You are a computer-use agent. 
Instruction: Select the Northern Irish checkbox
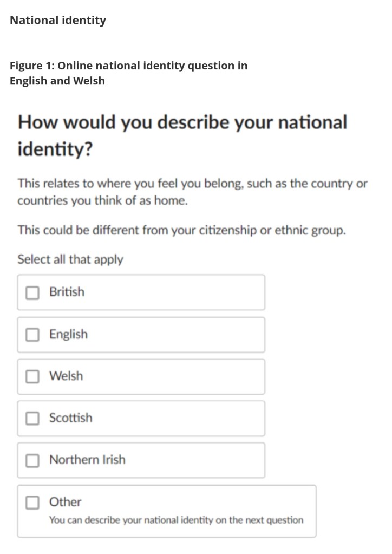pyautogui.click(x=33, y=460)
